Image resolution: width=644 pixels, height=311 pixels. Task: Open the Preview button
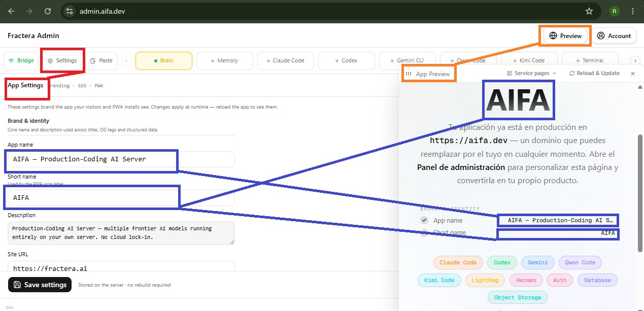click(565, 36)
